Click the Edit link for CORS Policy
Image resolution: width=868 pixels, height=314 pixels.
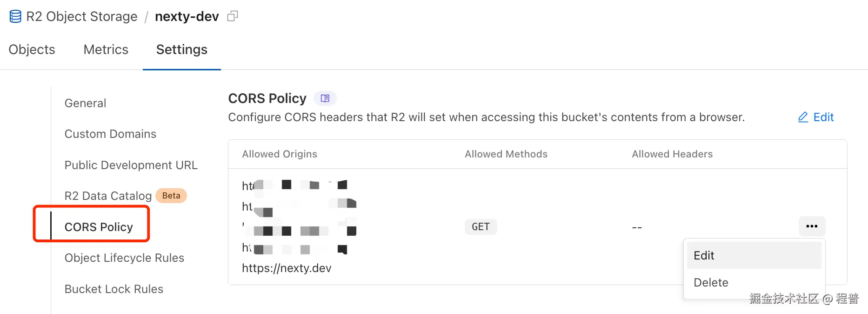[x=823, y=117]
